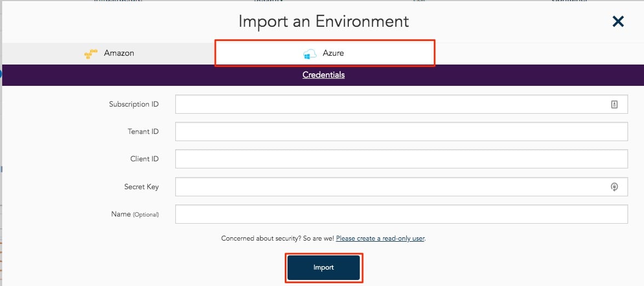Click the Amazon AWS cubes icon
The height and width of the screenshot is (286, 644).
(x=91, y=54)
